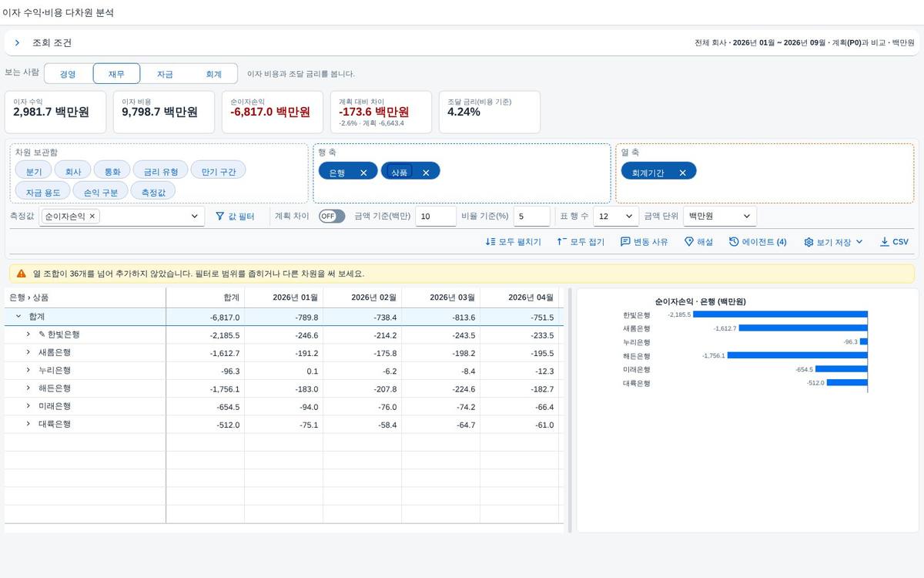
Task: Expand the 조회 조건 panel chevron
Action: 17,43
